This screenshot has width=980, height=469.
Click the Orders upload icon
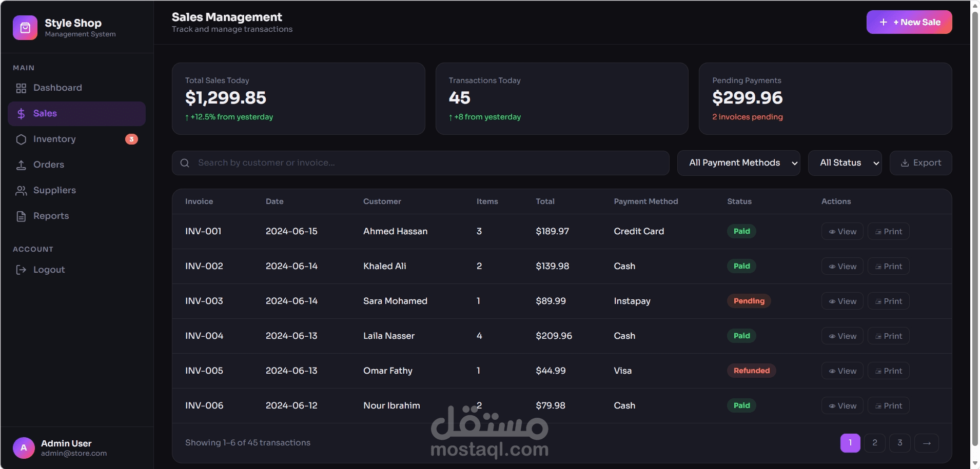(x=21, y=165)
